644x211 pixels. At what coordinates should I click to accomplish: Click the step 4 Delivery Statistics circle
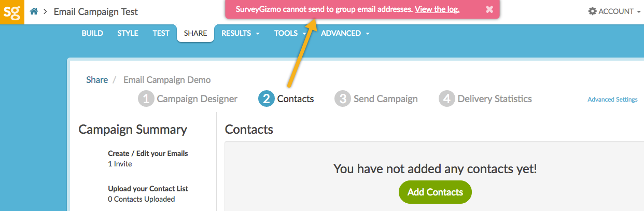pos(447,99)
